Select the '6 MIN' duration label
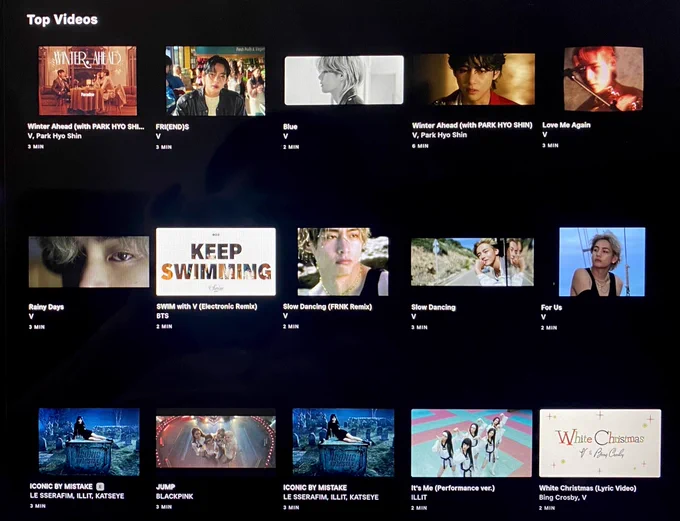Viewport: 680px width, 521px height. point(420,146)
